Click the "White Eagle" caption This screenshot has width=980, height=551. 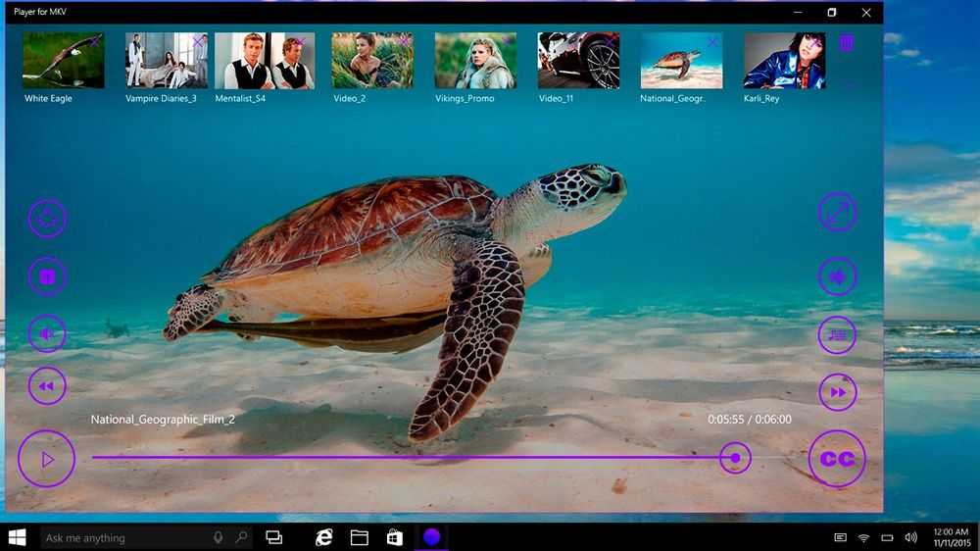pos(48,98)
